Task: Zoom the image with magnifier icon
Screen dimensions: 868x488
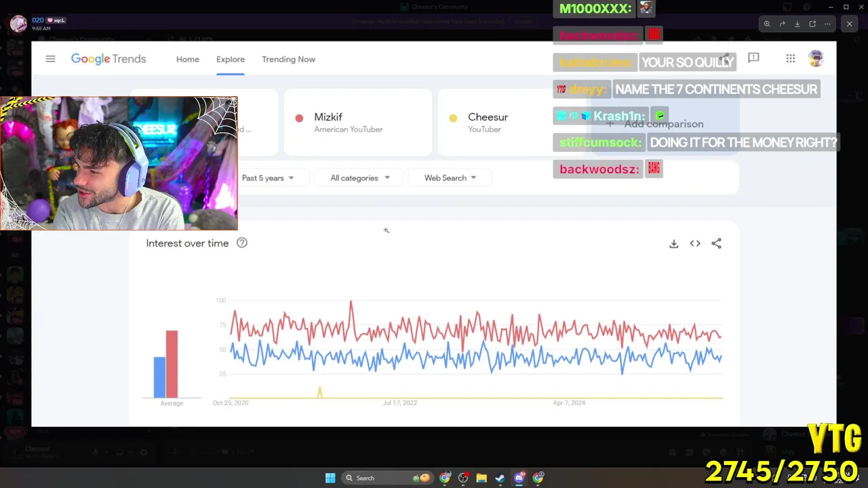Action: tap(767, 24)
